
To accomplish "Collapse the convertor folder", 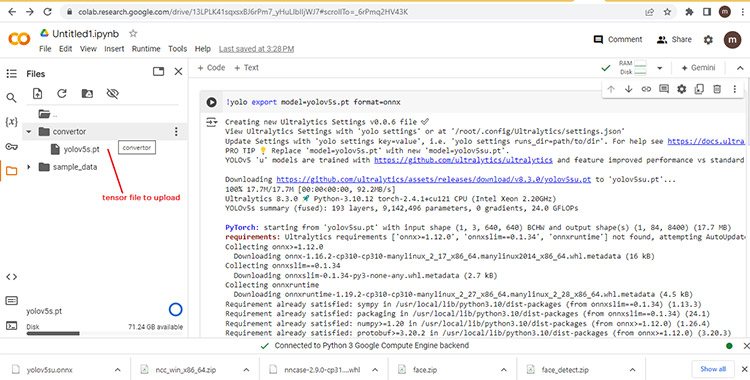I will [29, 131].
